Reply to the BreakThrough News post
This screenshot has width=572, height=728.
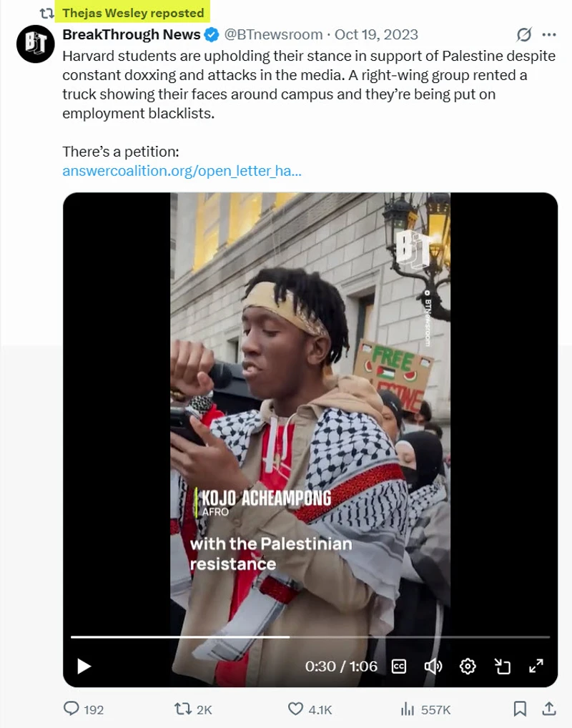pos(71,709)
